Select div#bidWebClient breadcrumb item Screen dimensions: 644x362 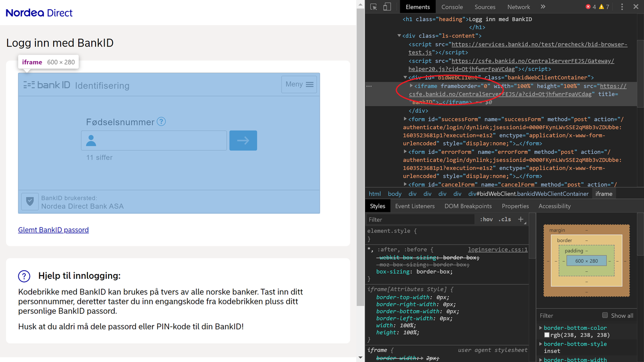(x=528, y=194)
